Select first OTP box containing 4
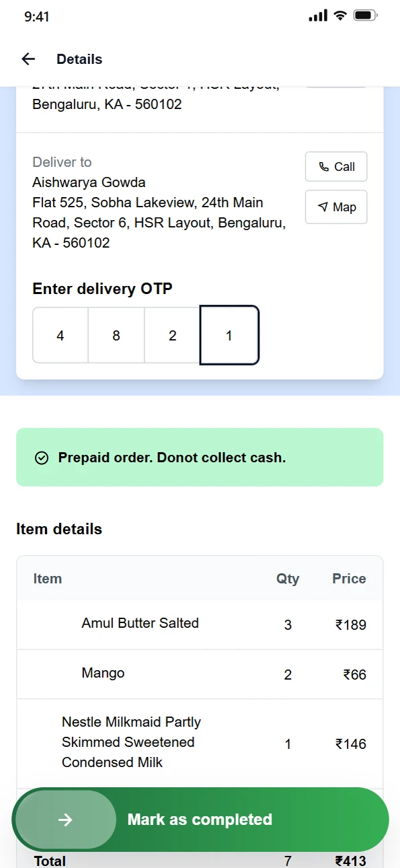The width and height of the screenshot is (400, 868). point(61,336)
